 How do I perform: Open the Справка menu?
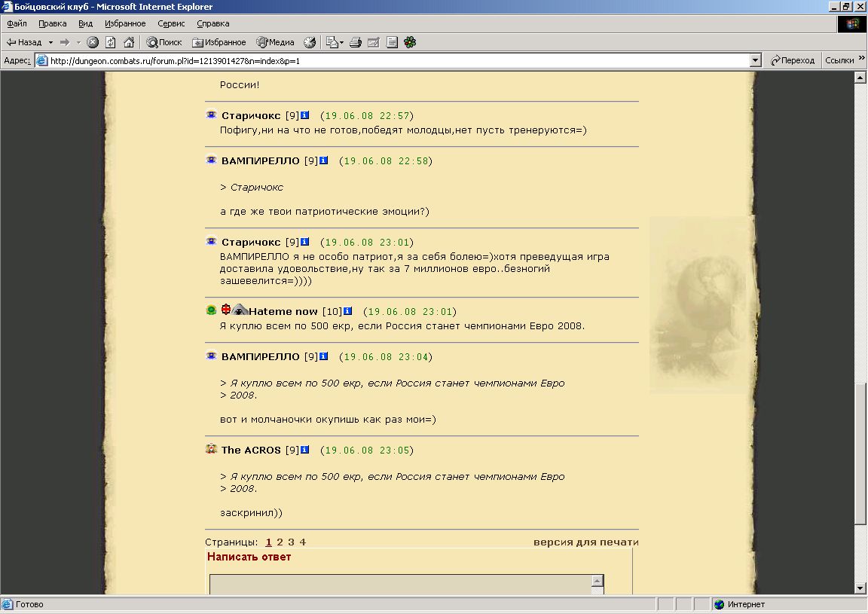pos(213,23)
